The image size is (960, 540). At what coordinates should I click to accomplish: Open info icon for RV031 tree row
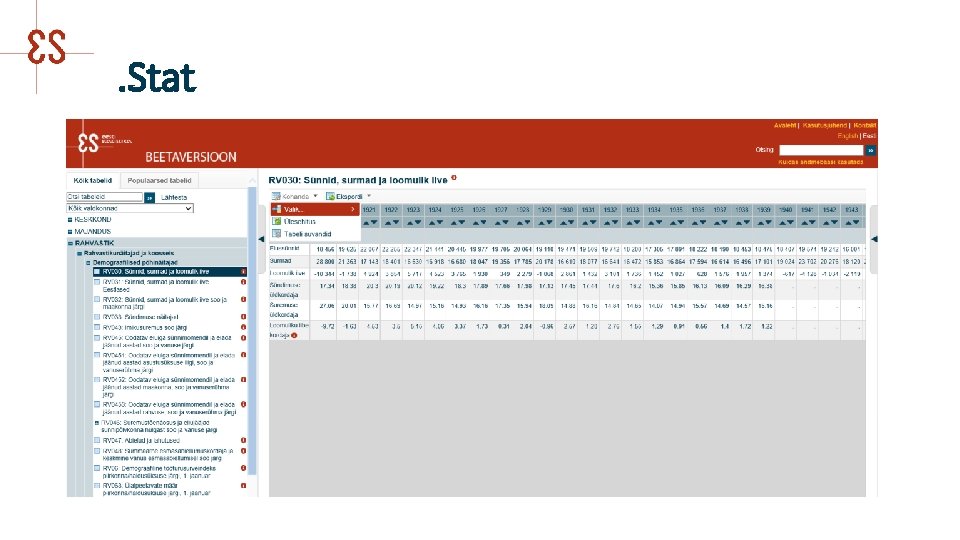point(244,282)
